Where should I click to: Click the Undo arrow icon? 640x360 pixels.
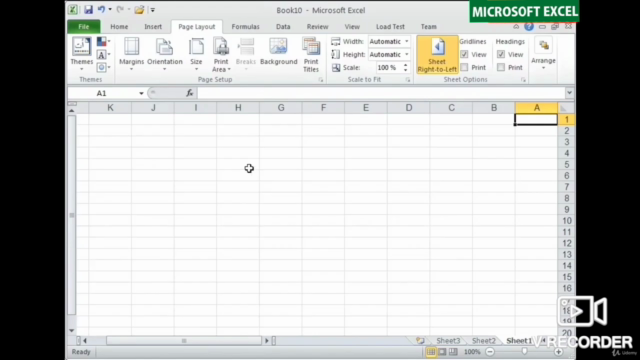pos(101,9)
